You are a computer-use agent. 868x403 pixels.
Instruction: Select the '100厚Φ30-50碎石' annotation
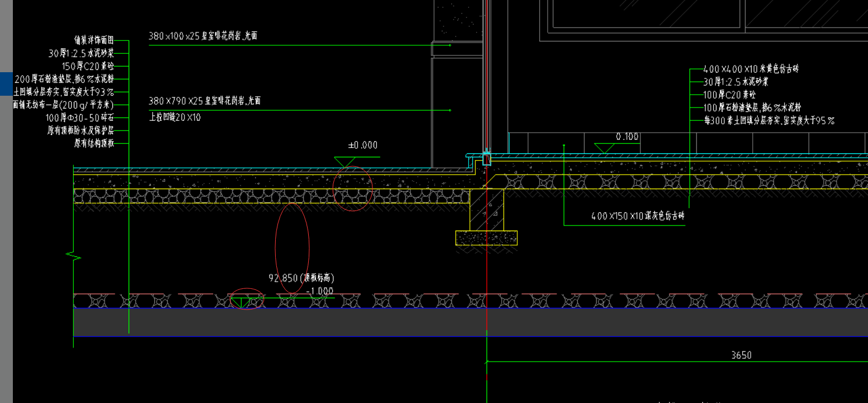click(79, 118)
